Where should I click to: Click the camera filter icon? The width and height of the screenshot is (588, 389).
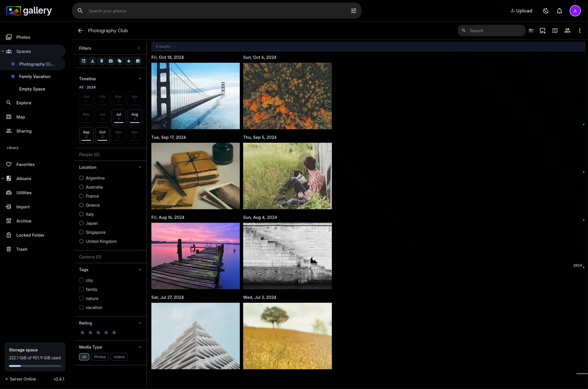coord(111,61)
